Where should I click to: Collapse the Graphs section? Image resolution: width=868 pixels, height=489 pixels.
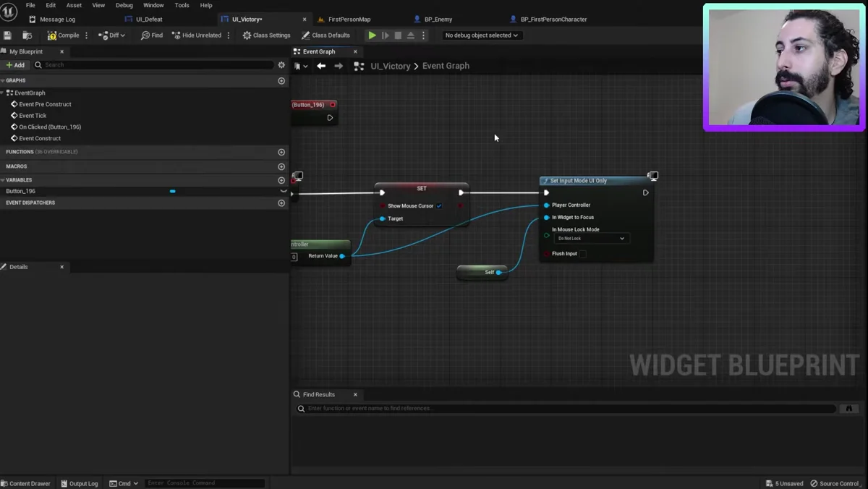click(x=3, y=81)
